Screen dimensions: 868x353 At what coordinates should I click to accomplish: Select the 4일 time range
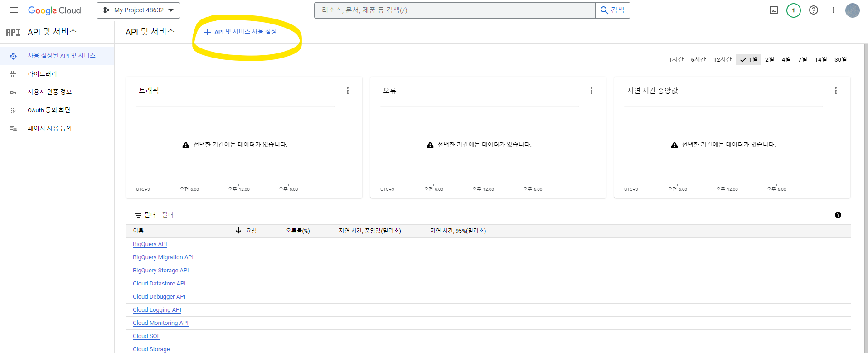coord(786,59)
